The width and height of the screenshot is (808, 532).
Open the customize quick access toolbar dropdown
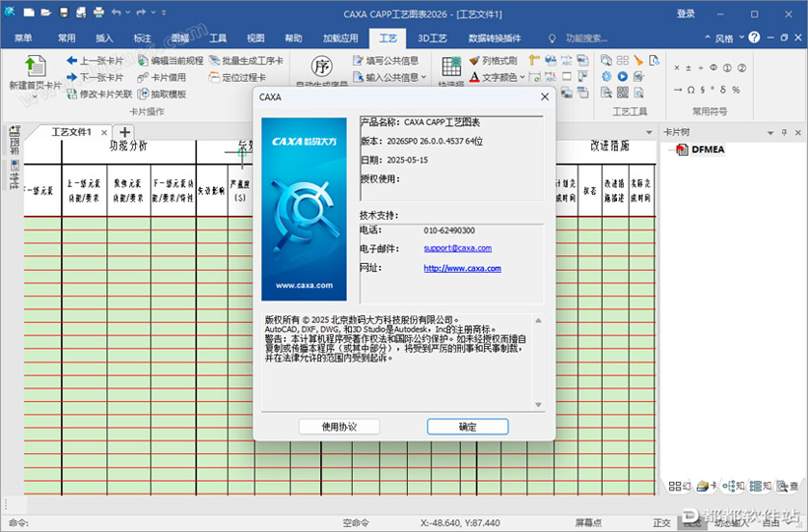click(164, 13)
